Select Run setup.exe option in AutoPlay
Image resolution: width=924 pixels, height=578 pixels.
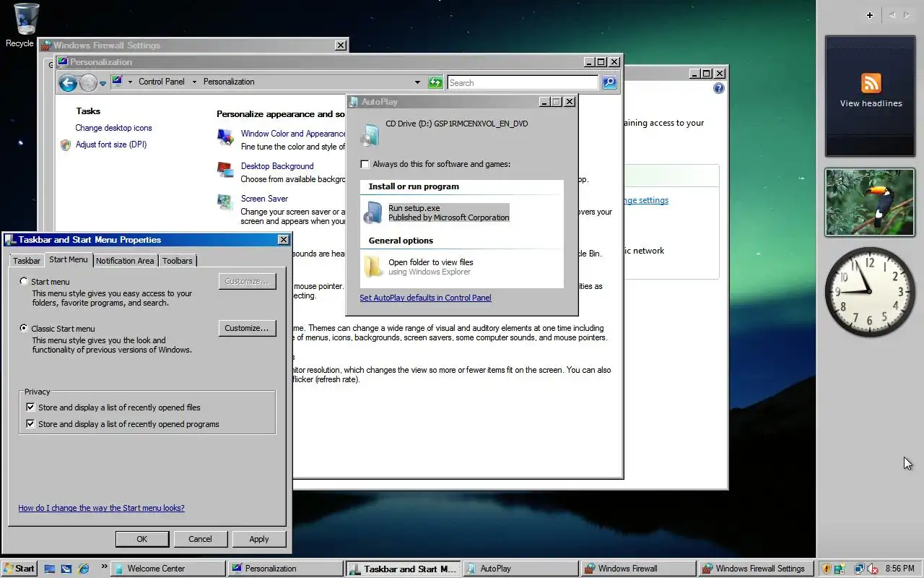coord(462,212)
